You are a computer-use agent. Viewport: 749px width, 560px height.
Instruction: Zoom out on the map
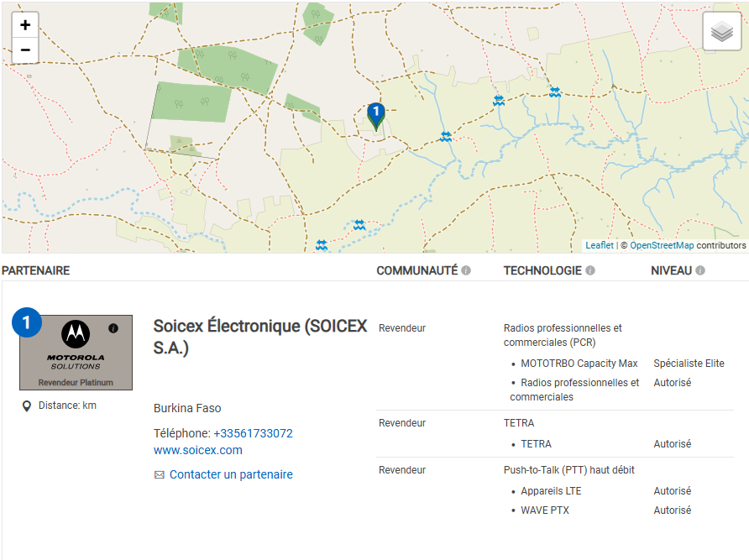pos(25,50)
